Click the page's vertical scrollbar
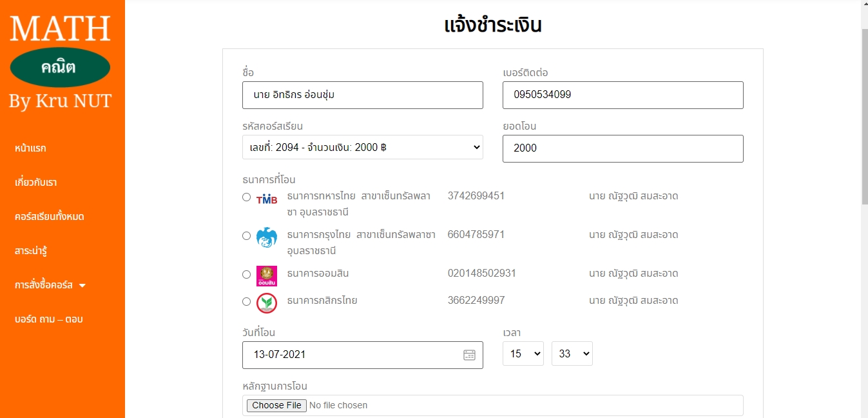The height and width of the screenshot is (418, 868). point(864,116)
